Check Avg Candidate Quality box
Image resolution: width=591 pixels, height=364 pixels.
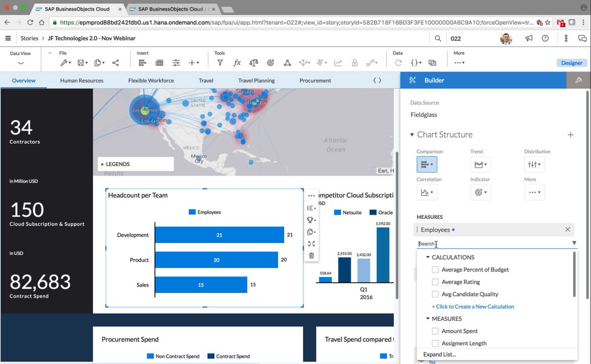435,294
